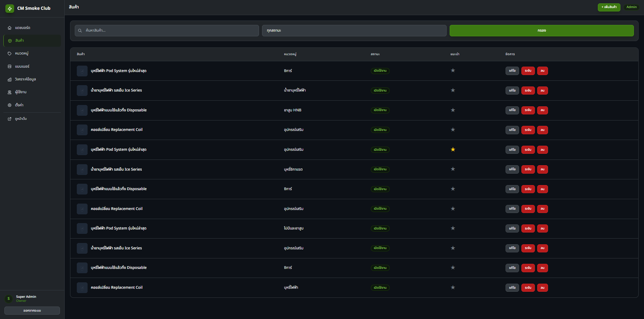Viewport: 644px width, 319px height.
Task: Click the Super Admin avatar "S"
Action: (9, 298)
